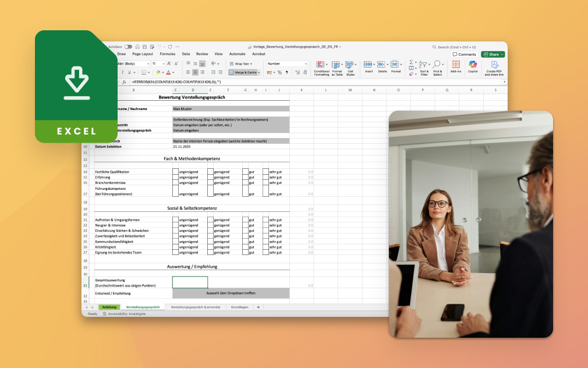The height and width of the screenshot is (368, 588).
Task: Check gut box for Kommunikationsfähigkeit
Action: click(x=245, y=242)
